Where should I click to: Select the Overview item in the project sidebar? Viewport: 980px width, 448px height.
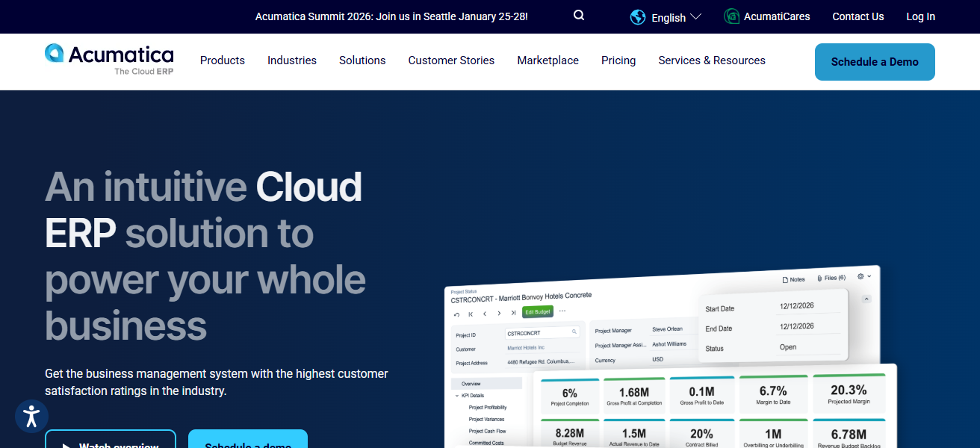(x=471, y=384)
